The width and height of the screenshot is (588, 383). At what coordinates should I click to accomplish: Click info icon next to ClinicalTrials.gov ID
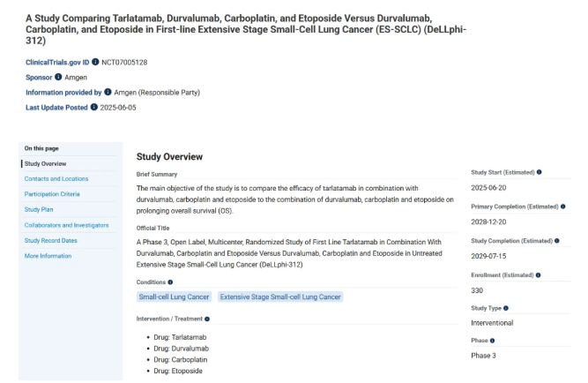tap(95, 62)
